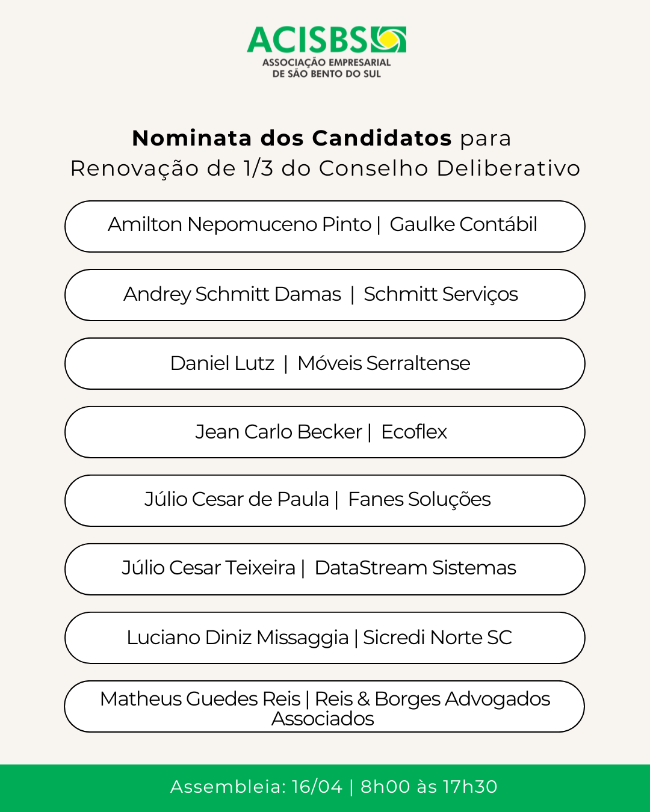Click the Schmitt Serviços company name
The width and height of the screenshot is (650, 812).
(x=441, y=294)
